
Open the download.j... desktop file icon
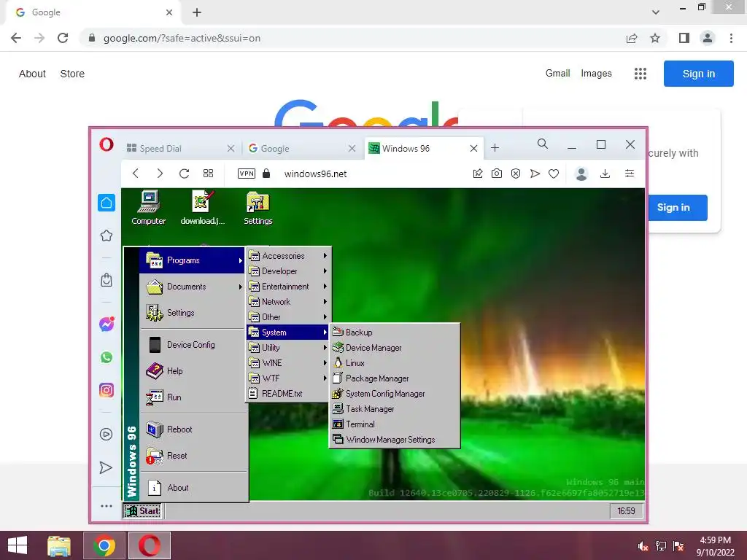(x=203, y=208)
